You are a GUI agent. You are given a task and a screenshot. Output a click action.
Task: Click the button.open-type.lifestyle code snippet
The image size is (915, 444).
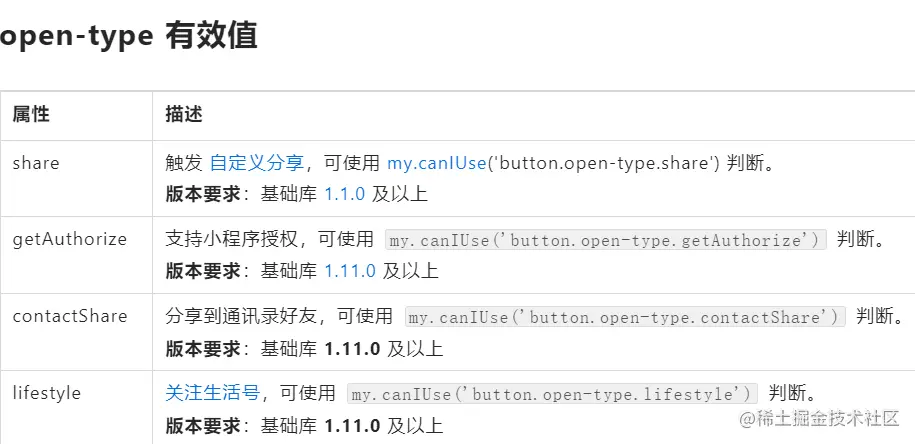click(552, 394)
